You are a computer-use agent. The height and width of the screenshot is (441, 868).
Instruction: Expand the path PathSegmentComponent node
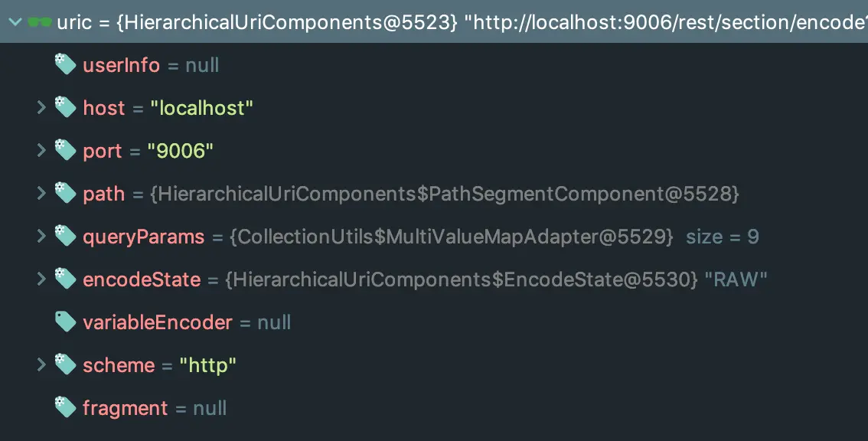pos(41,193)
